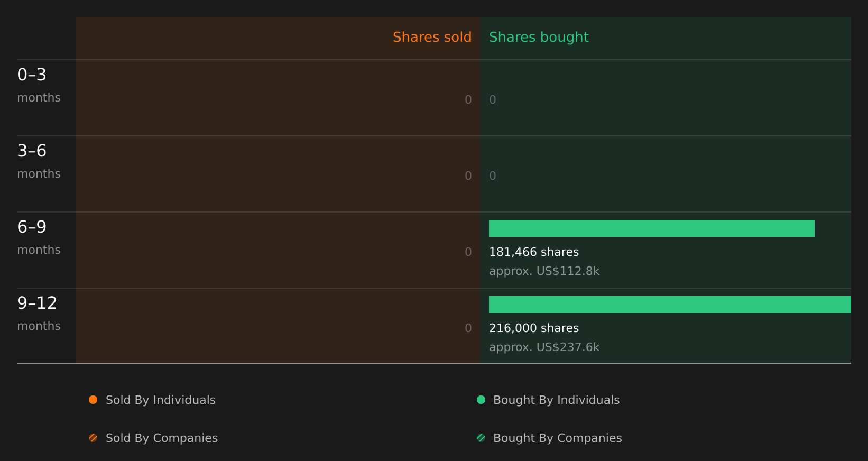Select the 216,000 shares value
The height and width of the screenshot is (461, 868).
pyautogui.click(x=534, y=328)
